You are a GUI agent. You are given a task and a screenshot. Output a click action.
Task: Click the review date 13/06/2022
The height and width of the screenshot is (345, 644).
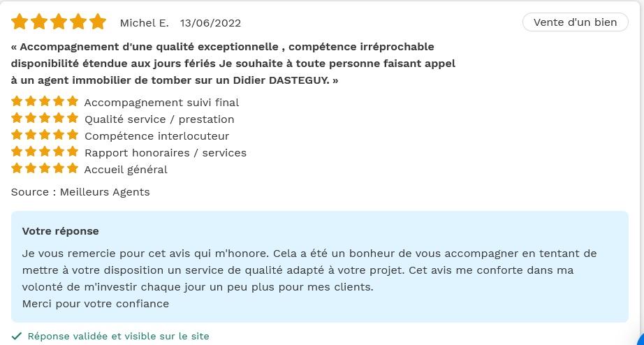[210, 23]
